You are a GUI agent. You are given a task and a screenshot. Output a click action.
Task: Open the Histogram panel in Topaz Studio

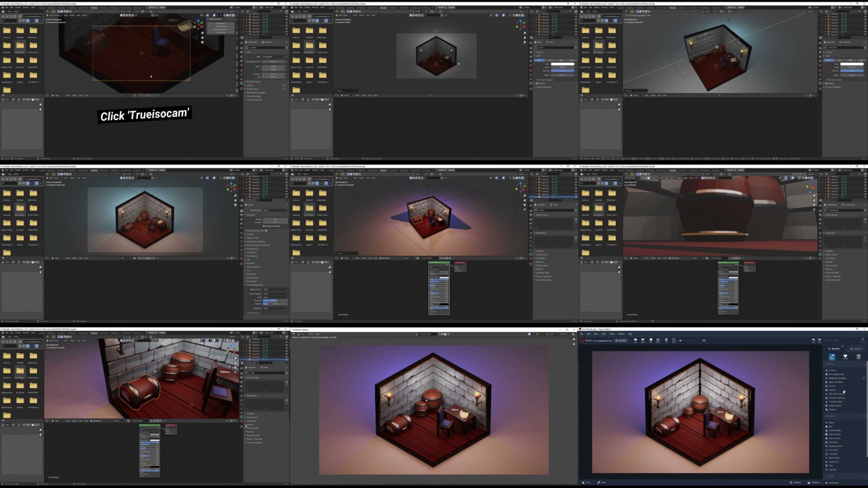(x=814, y=482)
